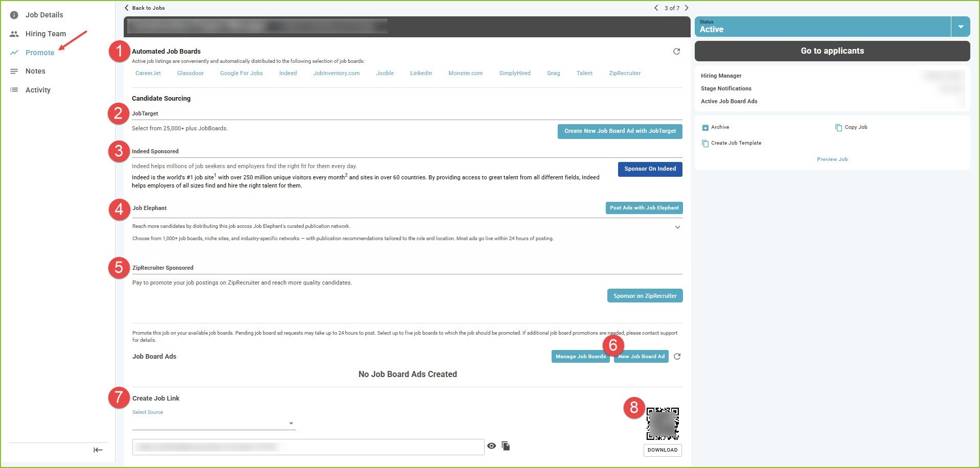This screenshot has width=980, height=468.
Task: Click the Copy Job icon
Action: 838,128
